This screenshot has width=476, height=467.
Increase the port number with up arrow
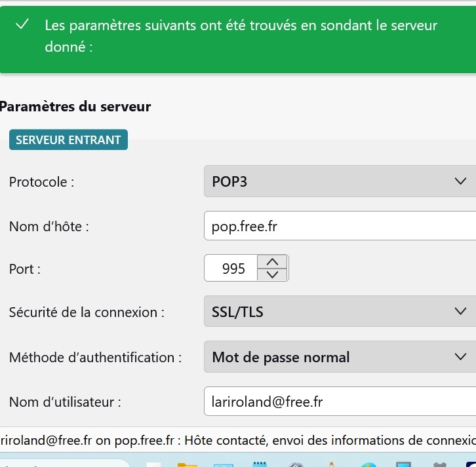(273, 261)
